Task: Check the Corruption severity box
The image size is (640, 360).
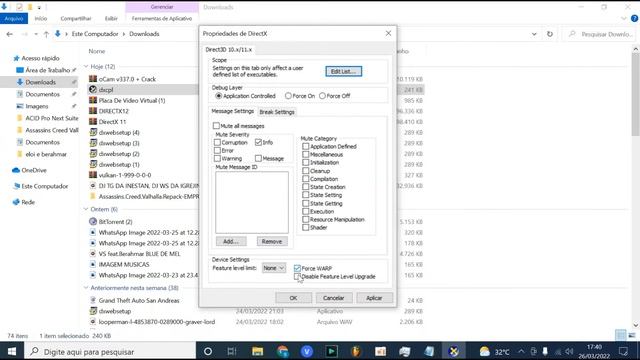Action: (217, 142)
